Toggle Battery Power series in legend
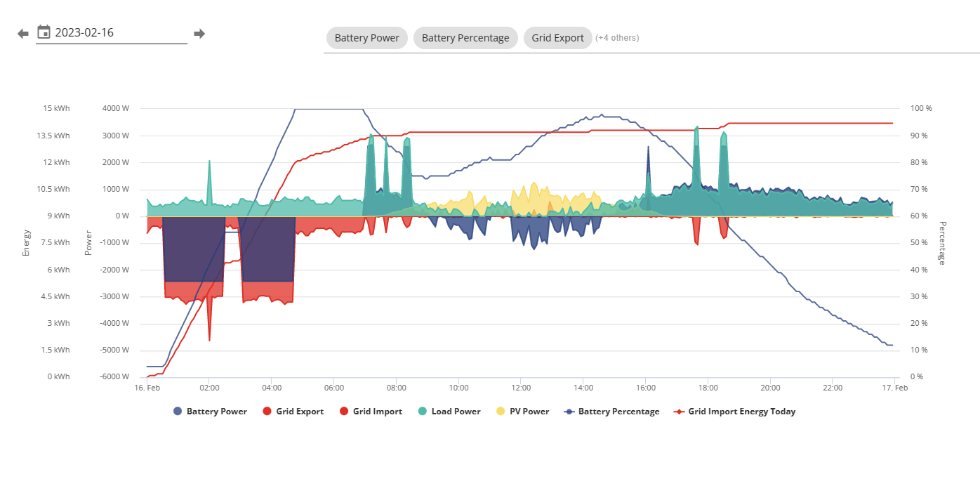This screenshot has width=980, height=493. (210, 412)
